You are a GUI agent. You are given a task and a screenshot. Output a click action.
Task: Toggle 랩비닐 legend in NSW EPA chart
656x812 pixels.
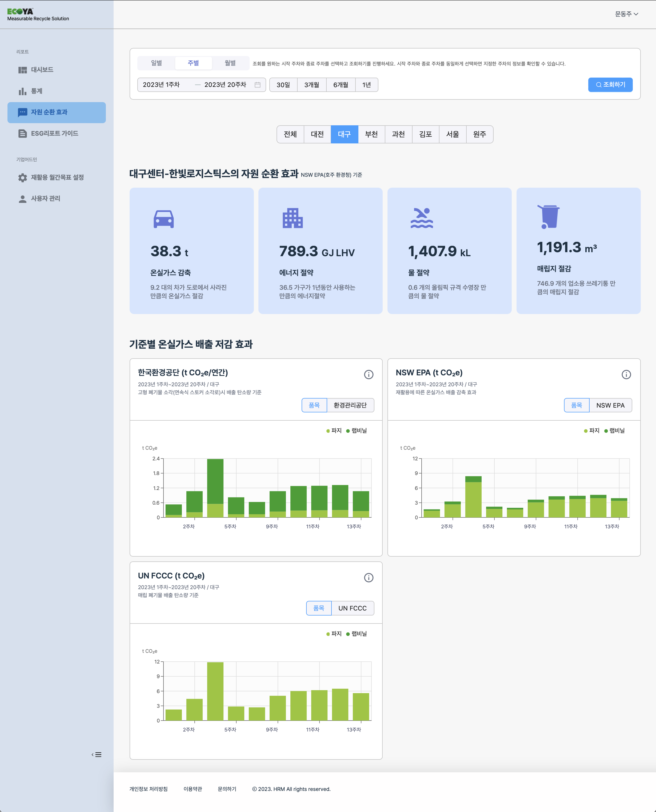coord(614,431)
